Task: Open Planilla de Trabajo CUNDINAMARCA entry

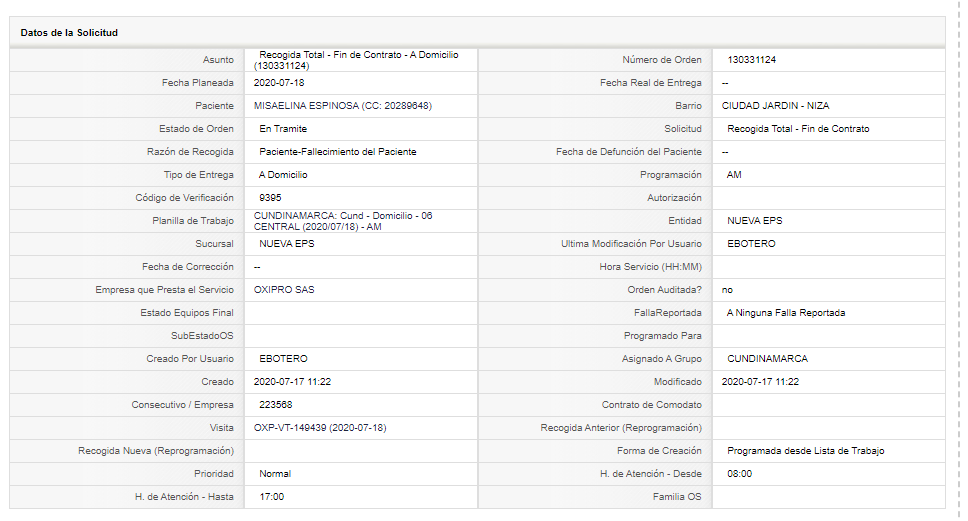Action: (x=343, y=221)
